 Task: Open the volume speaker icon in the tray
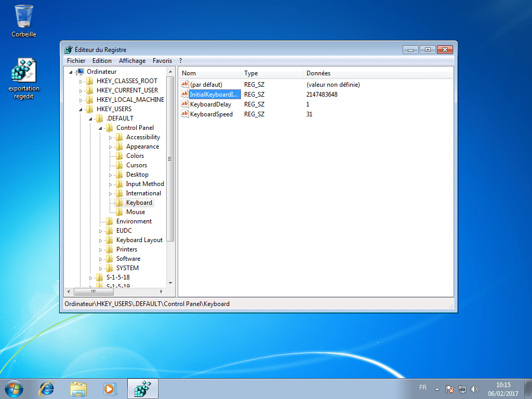(x=475, y=388)
